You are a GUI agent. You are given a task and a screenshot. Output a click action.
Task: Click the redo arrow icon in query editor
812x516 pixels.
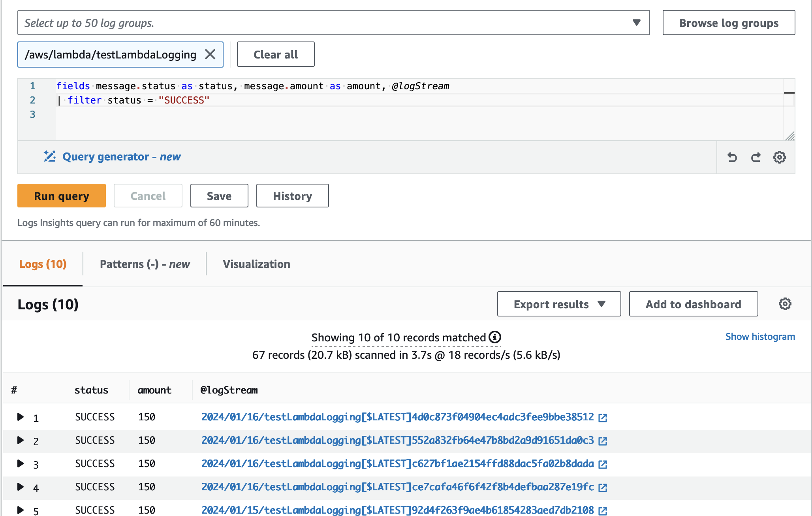tap(756, 157)
